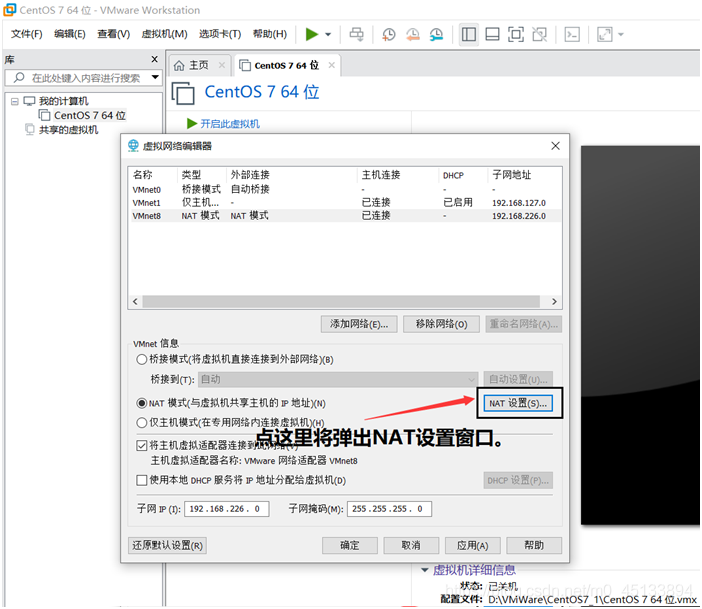702x609 pixels.
Task: Close the CentOS 7 64 位 tab
Action: (x=331, y=65)
